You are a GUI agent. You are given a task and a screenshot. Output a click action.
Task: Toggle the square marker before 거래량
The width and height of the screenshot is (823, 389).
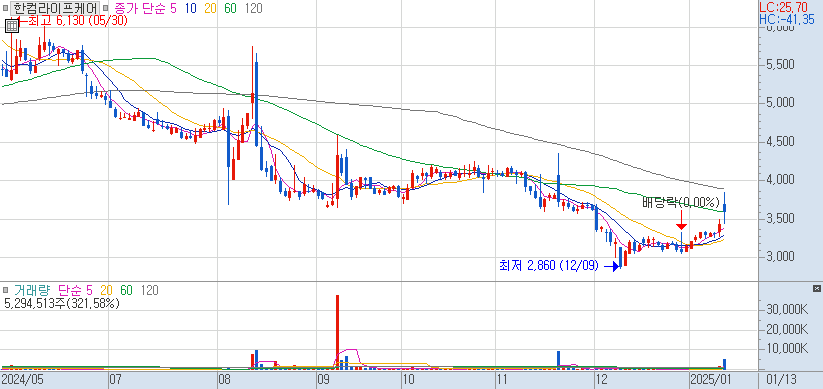(5, 290)
